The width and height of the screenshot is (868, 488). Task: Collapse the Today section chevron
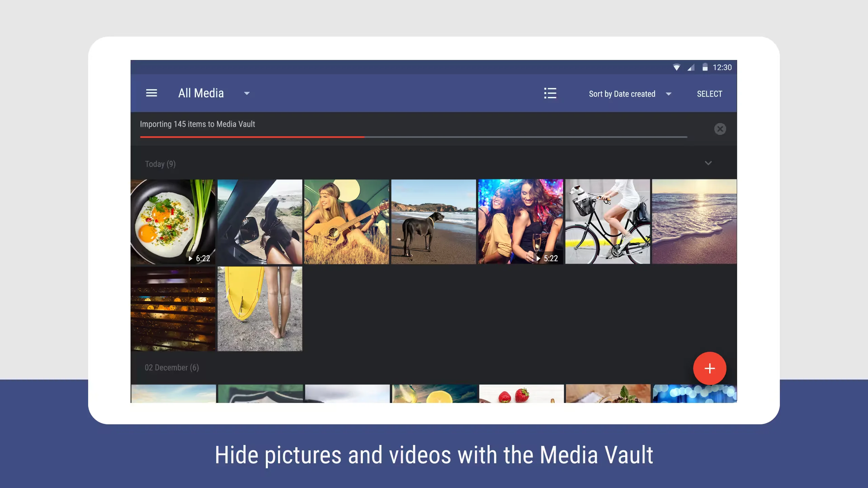click(708, 163)
